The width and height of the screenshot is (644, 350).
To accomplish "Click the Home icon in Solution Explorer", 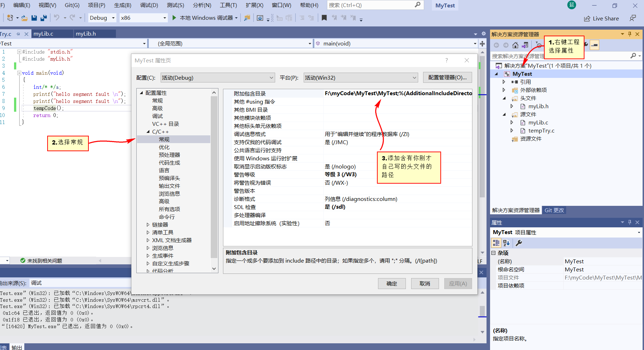I will pos(515,45).
